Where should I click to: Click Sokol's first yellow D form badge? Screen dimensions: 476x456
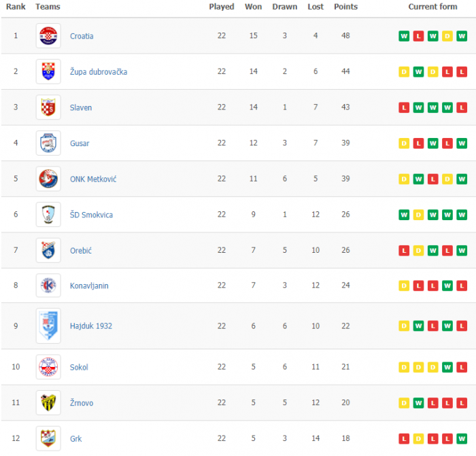click(404, 367)
